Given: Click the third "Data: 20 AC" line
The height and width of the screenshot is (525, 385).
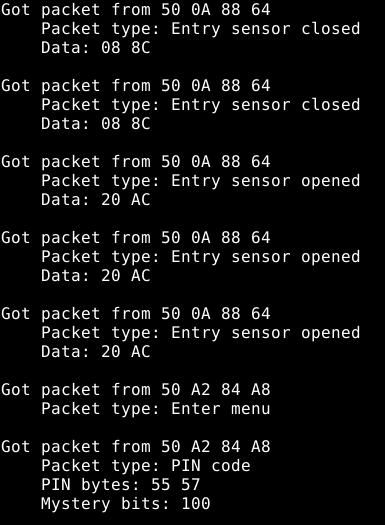Looking at the screenshot, I should tap(96, 352).
